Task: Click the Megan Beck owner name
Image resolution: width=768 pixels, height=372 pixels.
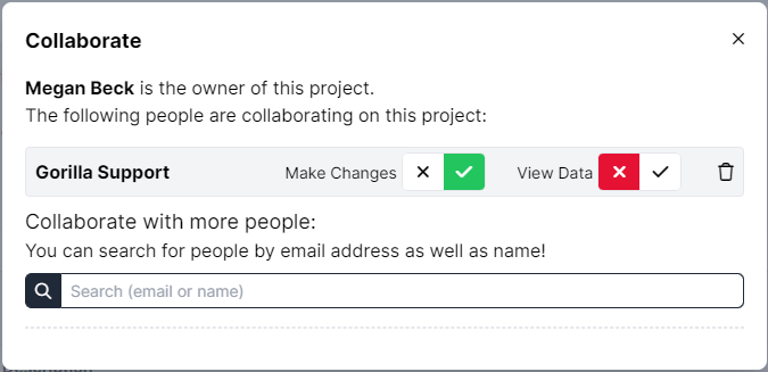Action: pos(80,89)
